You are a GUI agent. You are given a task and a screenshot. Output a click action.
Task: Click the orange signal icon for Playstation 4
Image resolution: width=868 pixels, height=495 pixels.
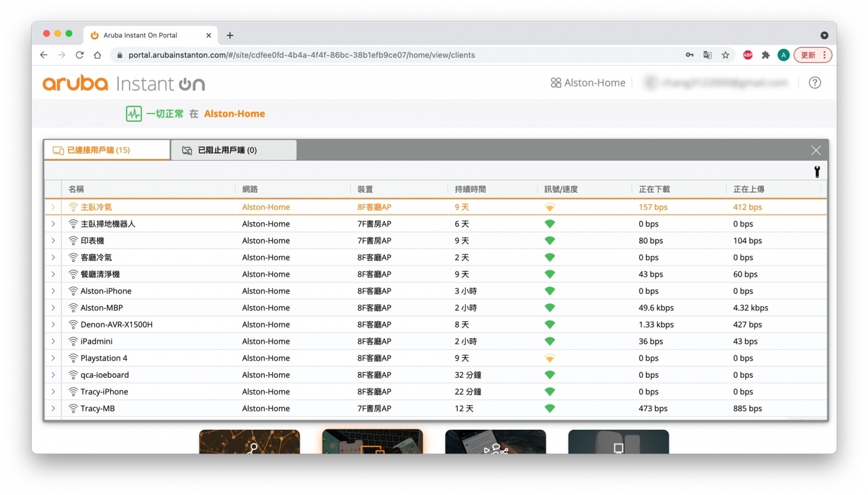[549, 358]
